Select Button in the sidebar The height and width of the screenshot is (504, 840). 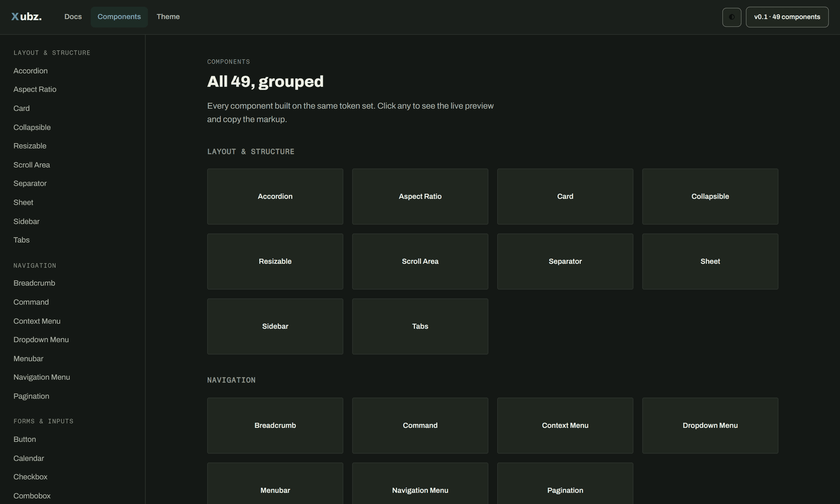[x=25, y=440]
